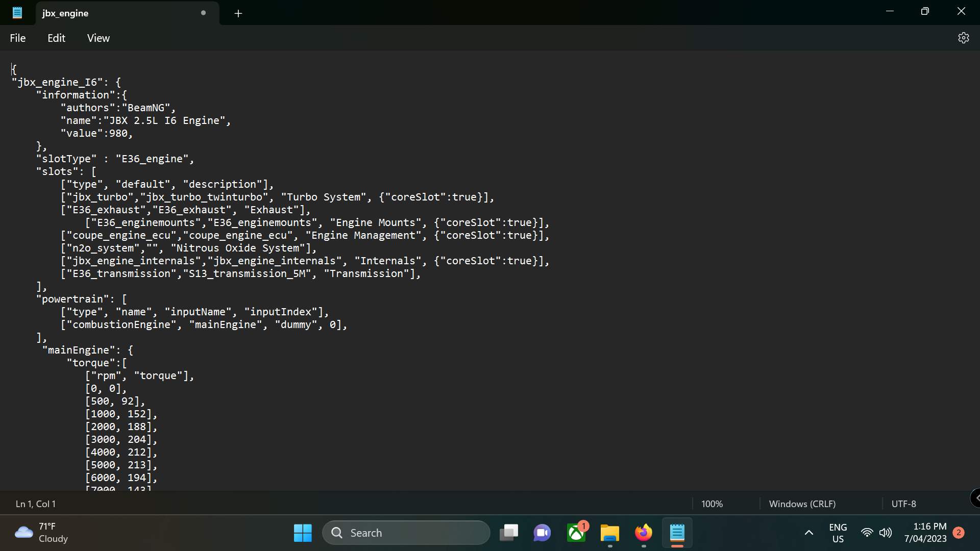
Task: Add a new tab with plus icon
Action: pyautogui.click(x=238, y=13)
